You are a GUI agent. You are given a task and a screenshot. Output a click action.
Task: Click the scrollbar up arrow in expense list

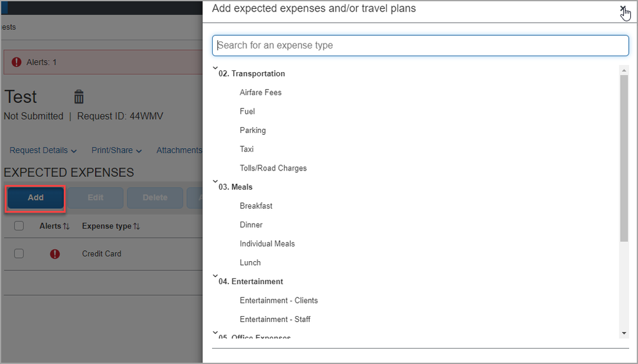pyautogui.click(x=624, y=70)
